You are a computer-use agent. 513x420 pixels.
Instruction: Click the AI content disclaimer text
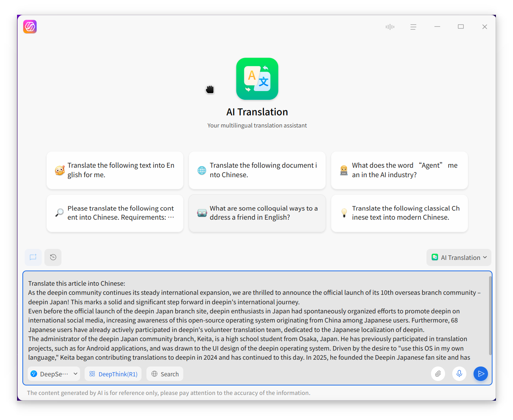(x=168, y=393)
